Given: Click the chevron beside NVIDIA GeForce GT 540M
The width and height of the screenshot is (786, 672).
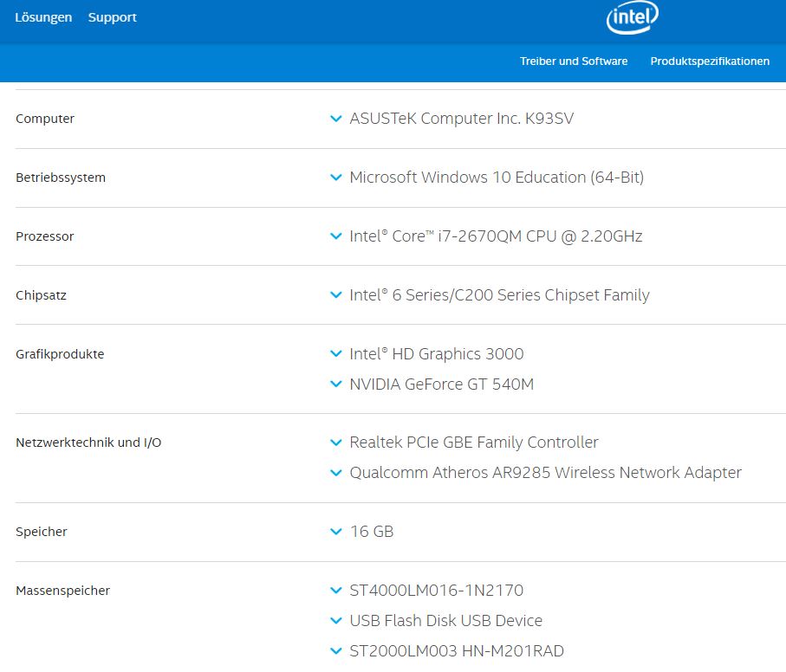Looking at the screenshot, I should [336, 384].
